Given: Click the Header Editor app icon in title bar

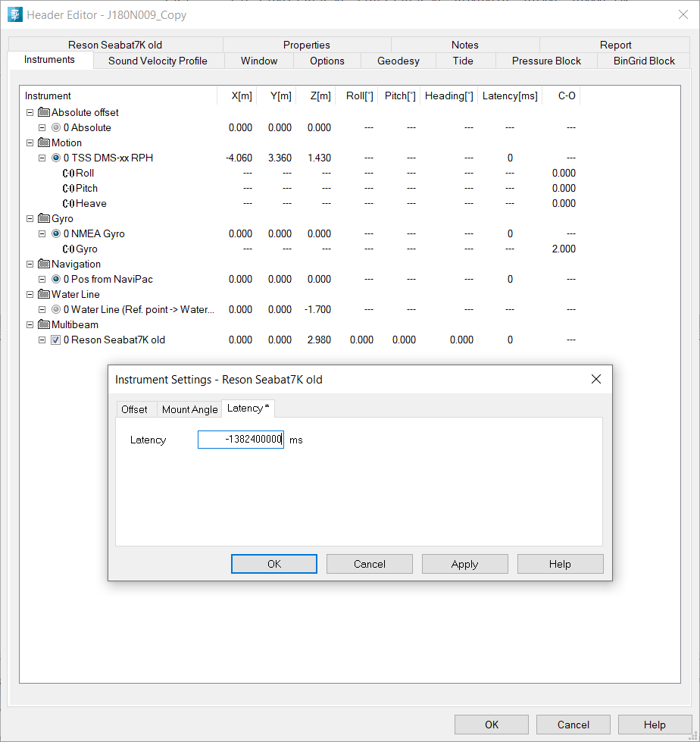Looking at the screenshot, I should 14,14.
